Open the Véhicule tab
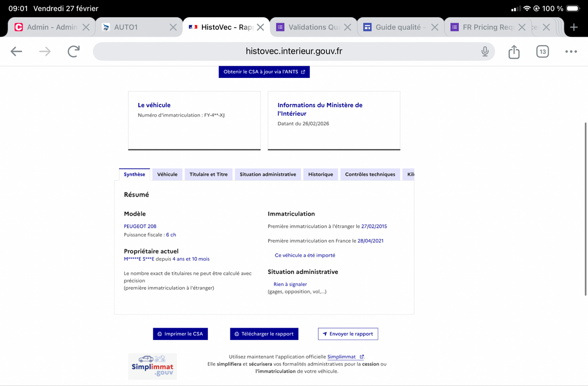Image resolution: width=588 pixels, height=386 pixels. 167,174
